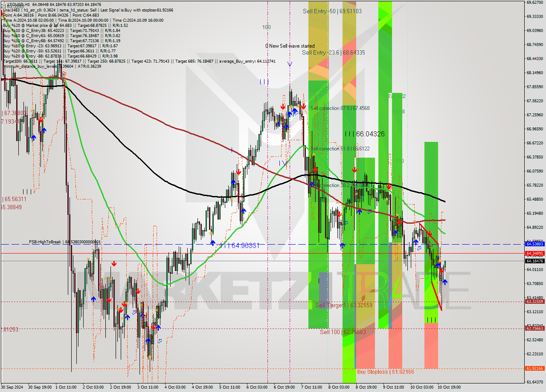This screenshot has width=546, height=392.
Task: Click the 'Buy Stoploss | 61.92166' label
Action: (x=386, y=372)
